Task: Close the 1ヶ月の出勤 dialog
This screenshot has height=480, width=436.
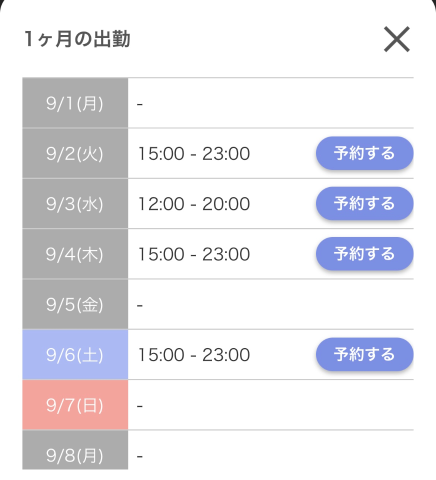Action: tap(397, 39)
